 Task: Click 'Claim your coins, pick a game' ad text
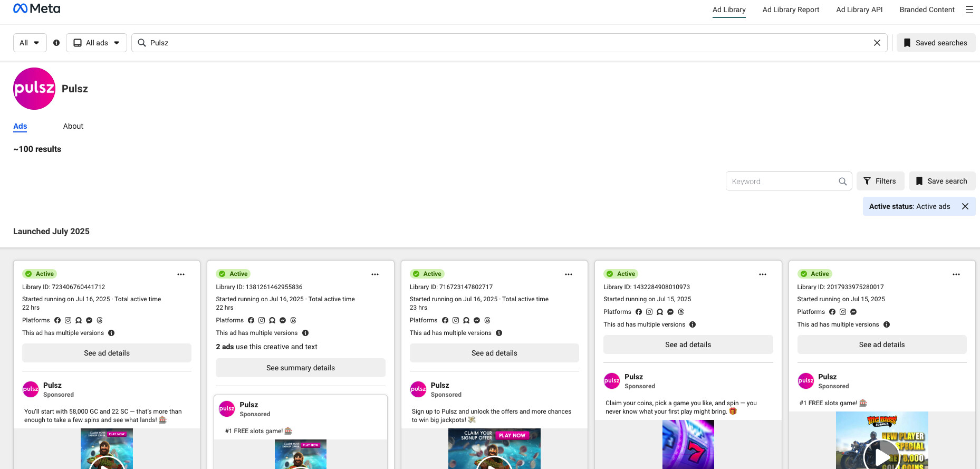coord(681,407)
